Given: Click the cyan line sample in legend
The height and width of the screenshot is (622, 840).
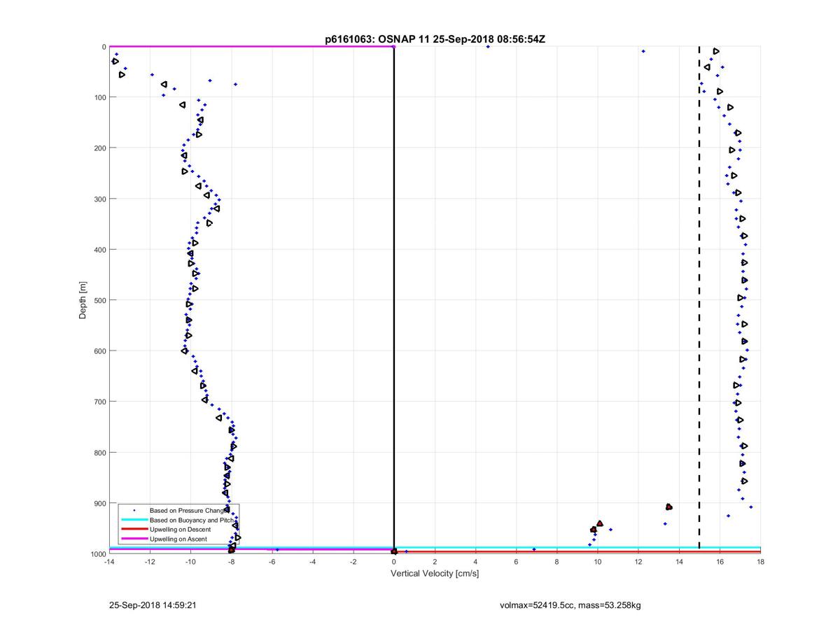Looking at the screenshot, I should 133,521.
